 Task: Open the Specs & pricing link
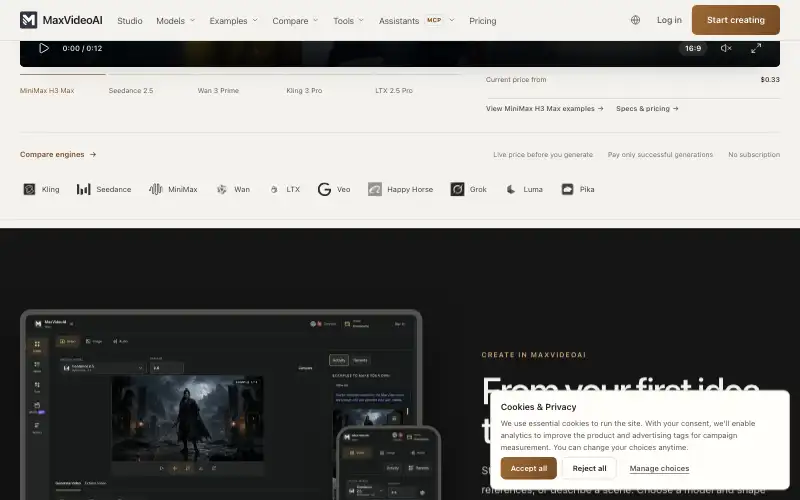(647, 108)
